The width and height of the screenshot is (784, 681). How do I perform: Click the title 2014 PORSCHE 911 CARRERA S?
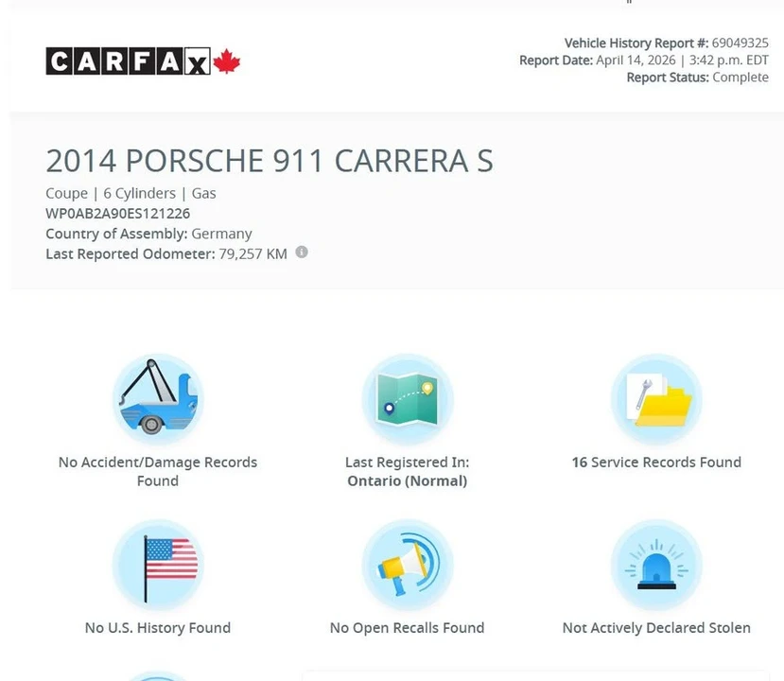click(x=270, y=161)
